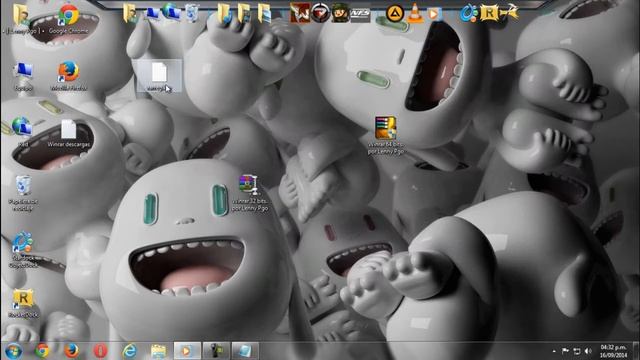Open the blue ObjectDock icon in top dock

[x=469, y=13]
